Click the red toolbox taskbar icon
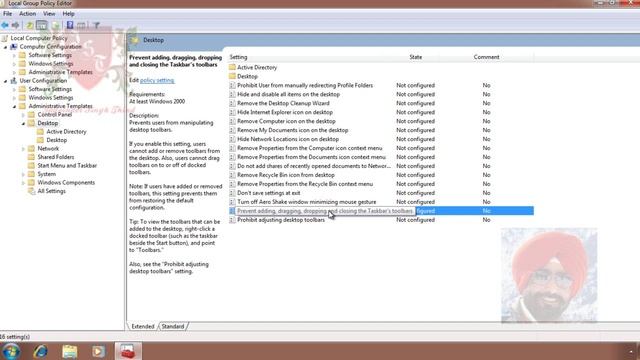The image size is (640, 360). 128,351
